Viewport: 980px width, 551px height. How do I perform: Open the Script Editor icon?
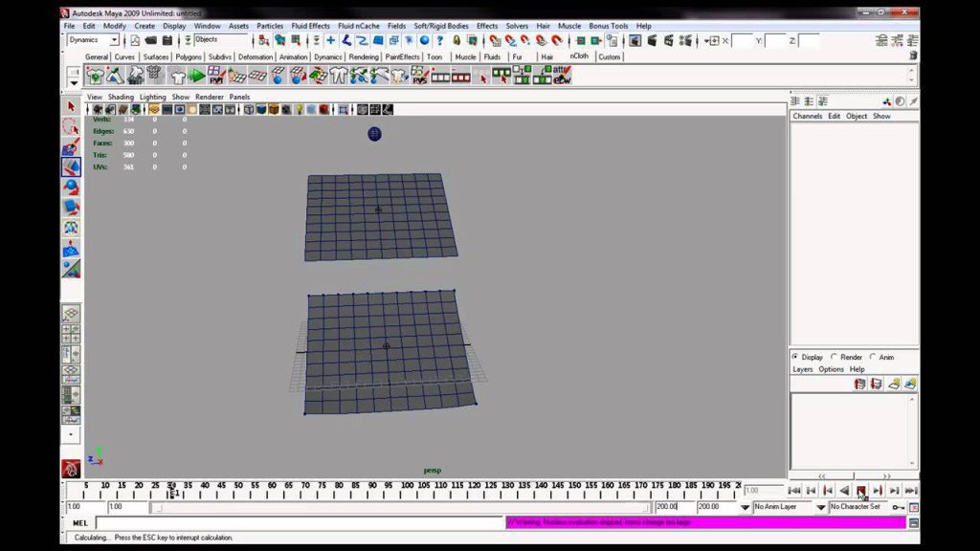[x=913, y=523]
